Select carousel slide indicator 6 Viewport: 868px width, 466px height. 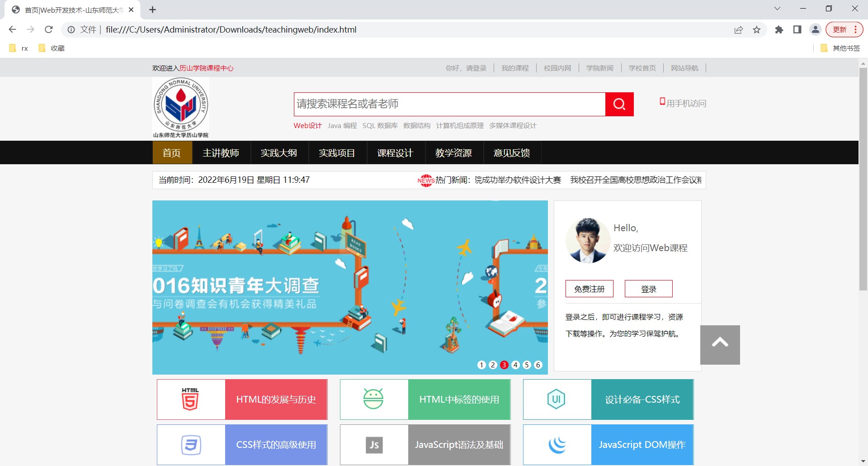coord(538,365)
